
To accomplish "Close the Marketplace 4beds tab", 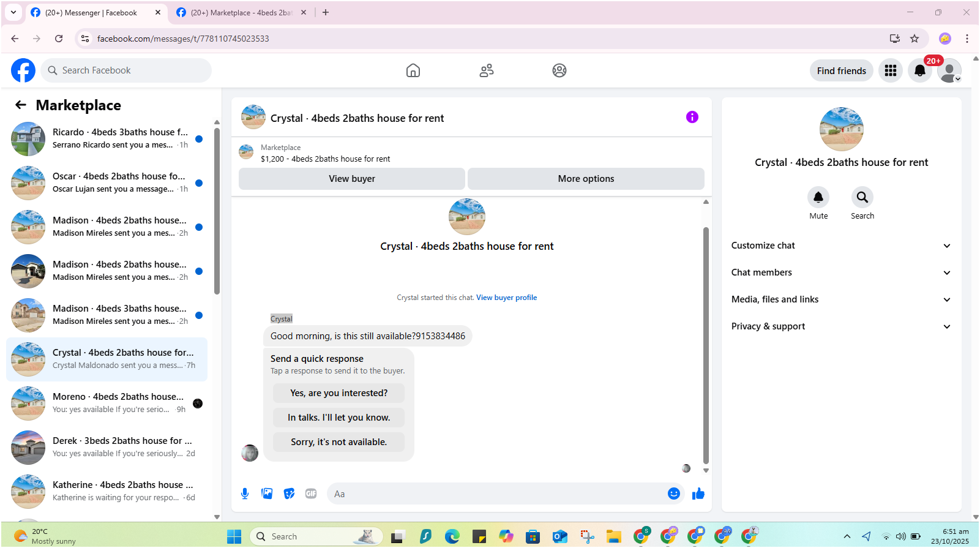I will pyautogui.click(x=304, y=12).
